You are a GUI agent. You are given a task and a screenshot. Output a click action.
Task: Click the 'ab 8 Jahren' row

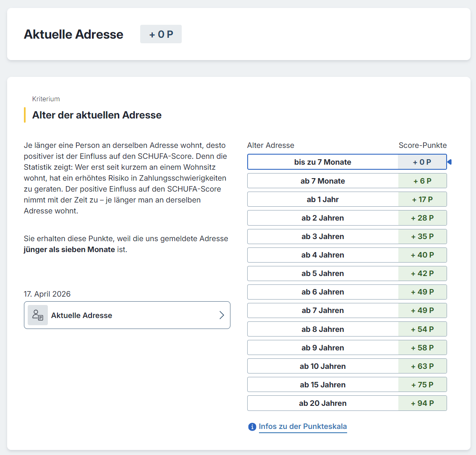click(322, 329)
